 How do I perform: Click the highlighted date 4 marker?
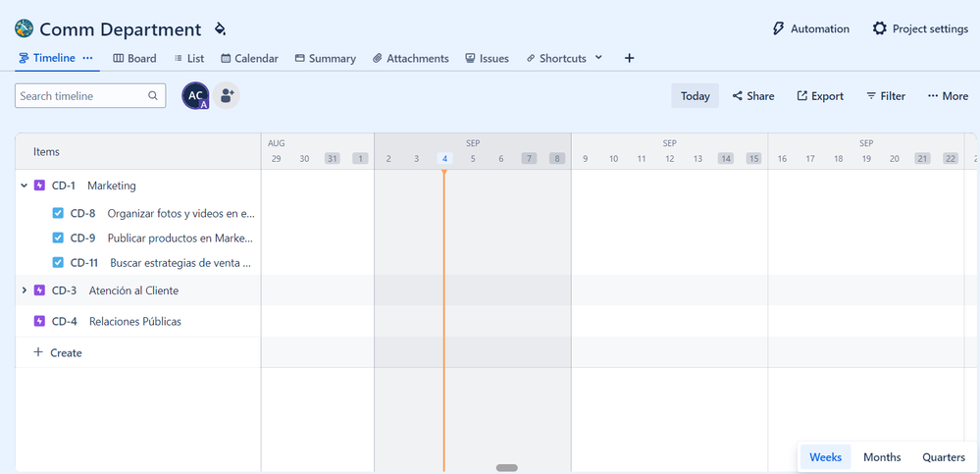(444, 159)
